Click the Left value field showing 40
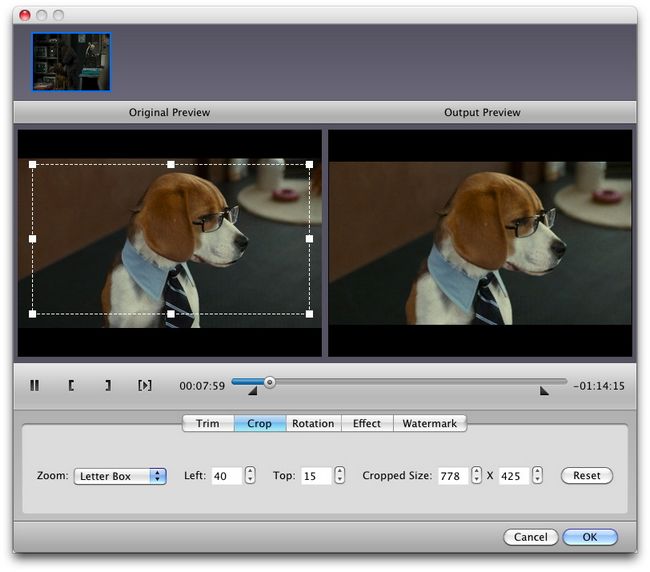The height and width of the screenshot is (572, 650). pos(226,476)
